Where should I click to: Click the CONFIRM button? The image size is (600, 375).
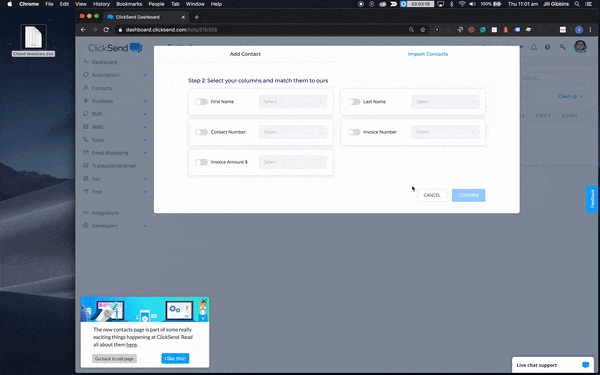468,195
